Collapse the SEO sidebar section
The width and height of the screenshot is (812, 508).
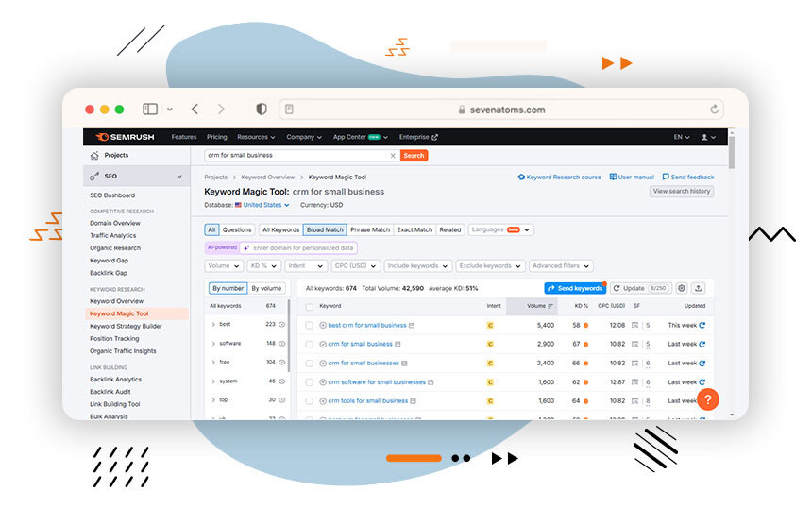tap(179, 176)
